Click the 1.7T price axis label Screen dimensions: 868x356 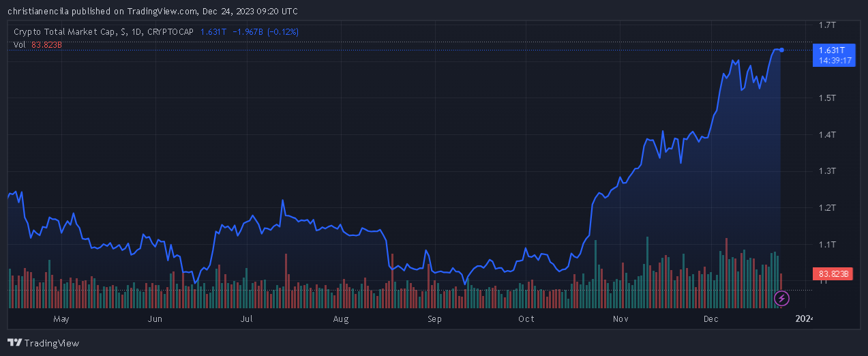[827, 25]
